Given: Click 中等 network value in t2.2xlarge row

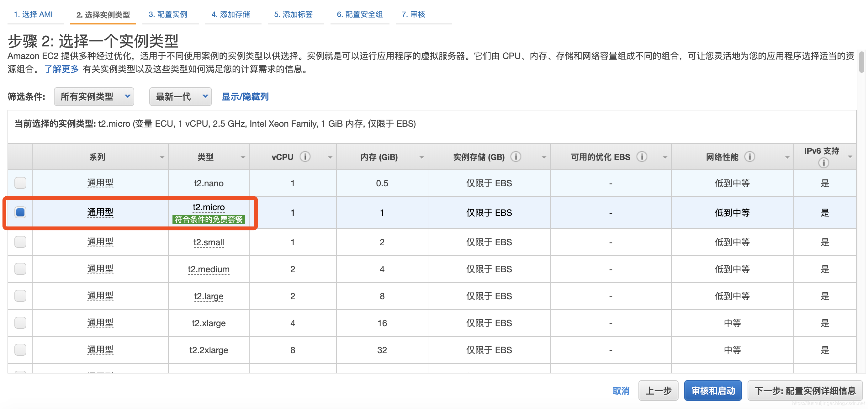Looking at the screenshot, I should coord(732,350).
